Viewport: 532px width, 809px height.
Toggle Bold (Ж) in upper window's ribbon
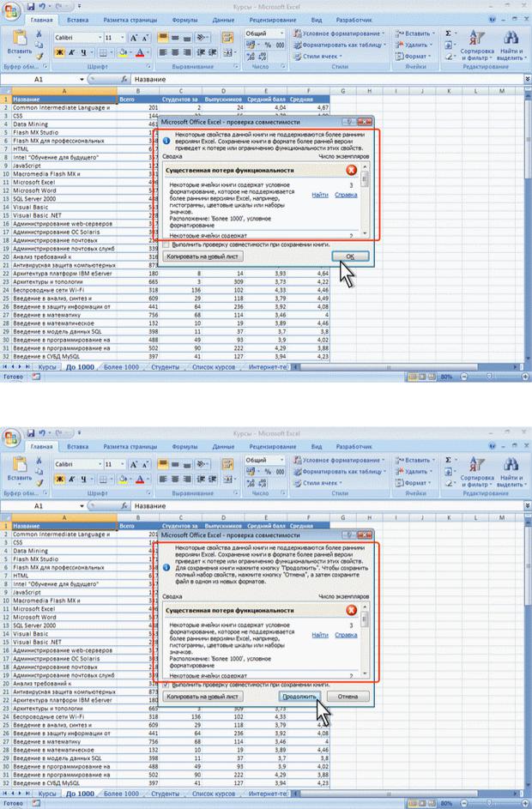[x=60, y=52]
